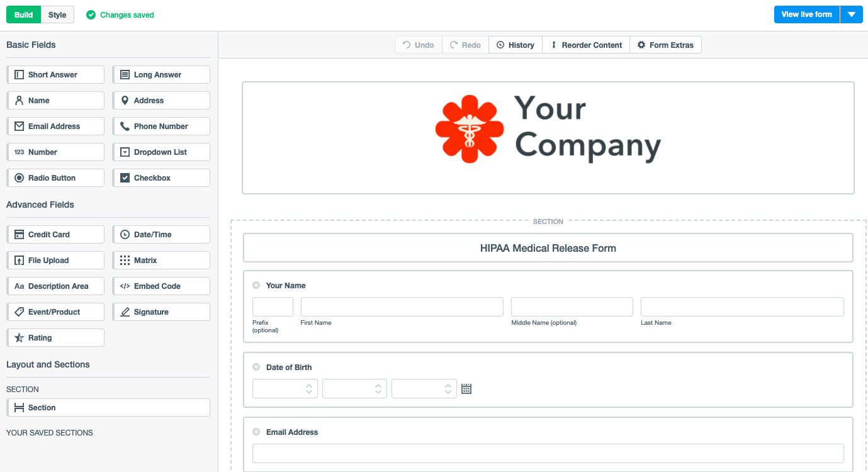This screenshot has width=868, height=472.
Task: Select the HIPAA Medical Release Form heading
Action: click(548, 248)
